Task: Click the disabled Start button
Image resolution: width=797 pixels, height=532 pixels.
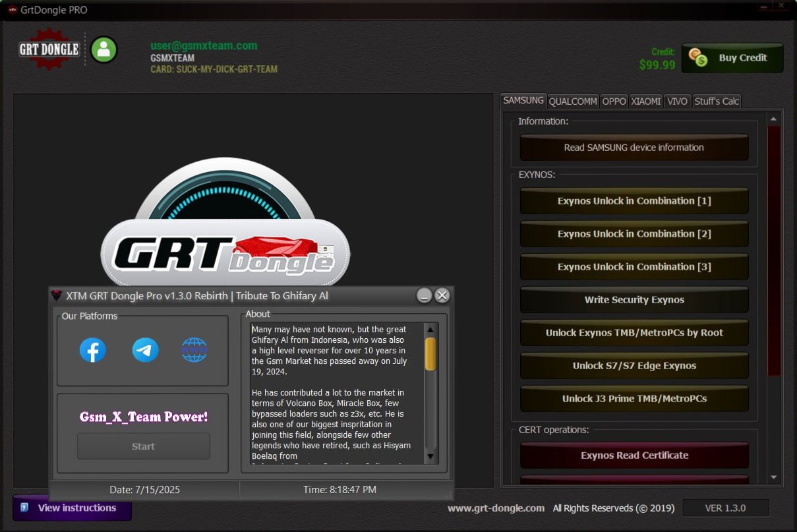Action: 143,446
